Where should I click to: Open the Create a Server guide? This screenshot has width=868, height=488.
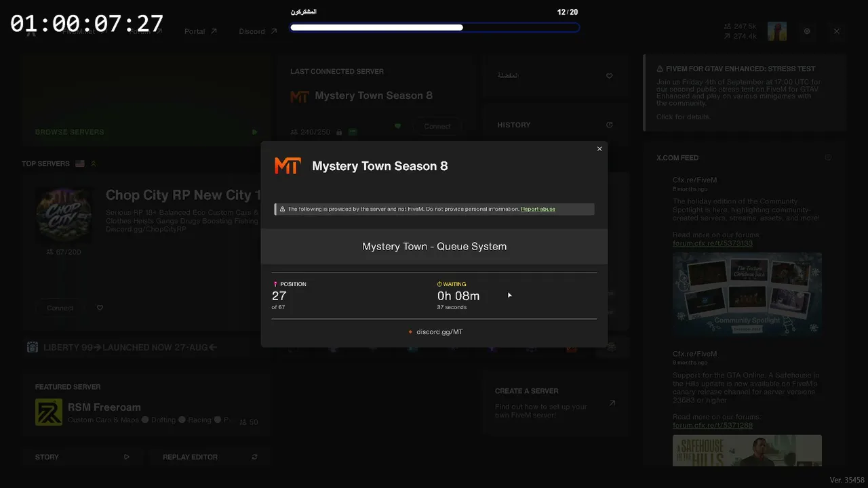(x=554, y=403)
